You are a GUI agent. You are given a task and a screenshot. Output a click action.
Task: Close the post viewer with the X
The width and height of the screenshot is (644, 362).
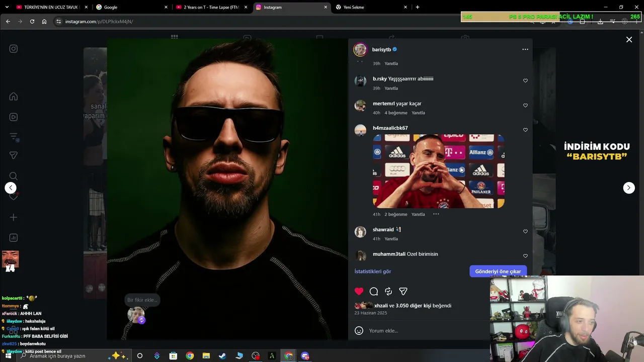click(x=629, y=40)
